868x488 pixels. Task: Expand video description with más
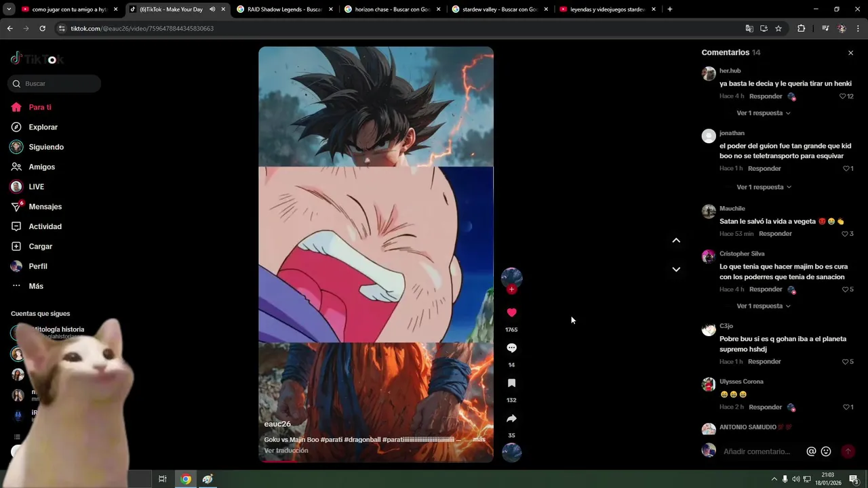479,439
